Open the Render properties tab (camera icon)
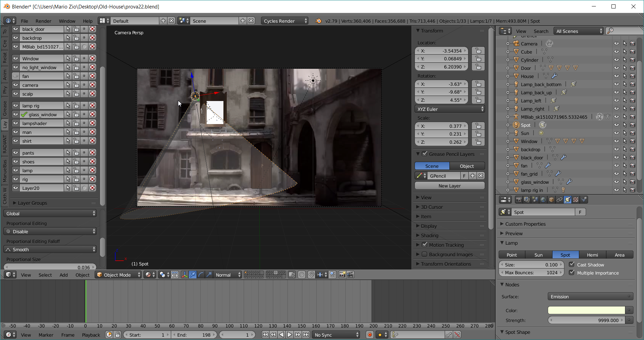This screenshot has width=644, height=340. click(519, 200)
